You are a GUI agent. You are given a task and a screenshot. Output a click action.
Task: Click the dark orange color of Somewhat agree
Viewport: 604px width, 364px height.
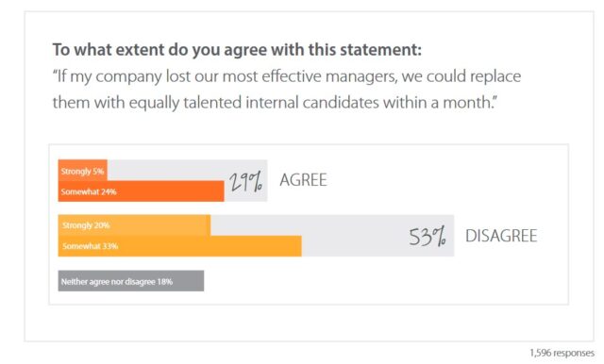[x=170, y=191]
